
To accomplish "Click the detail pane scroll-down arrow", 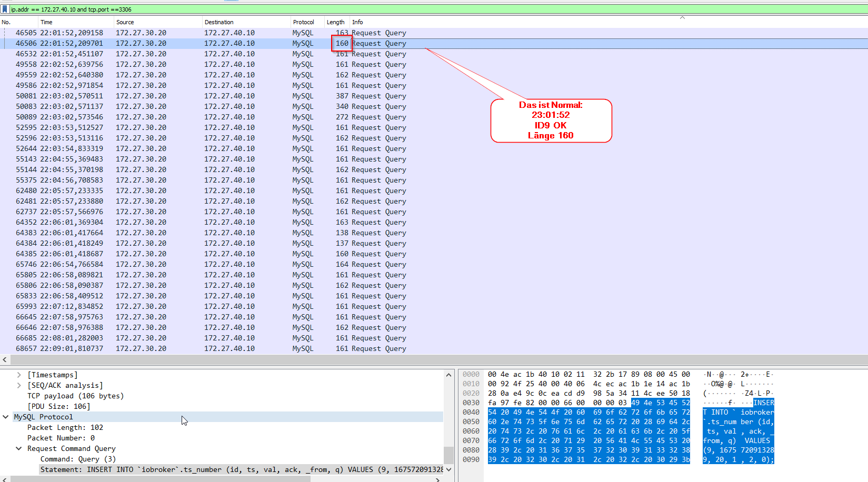I will pyautogui.click(x=448, y=469).
